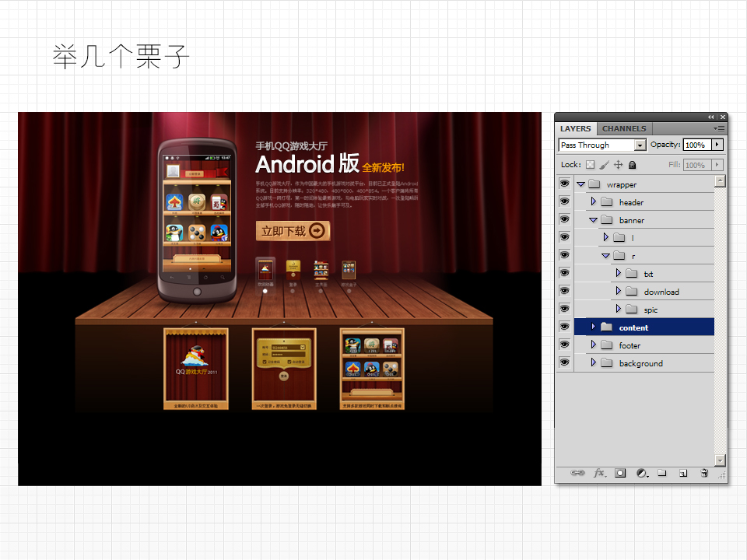Create a new layer group
Image resolution: width=747 pixels, height=560 pixels.
(x=662, y=473)
